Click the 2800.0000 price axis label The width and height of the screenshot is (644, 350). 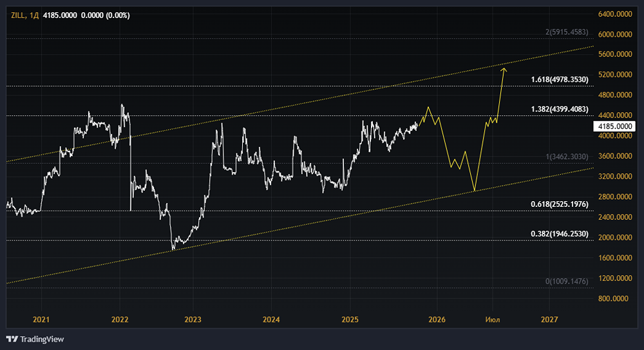coord(615,197)
